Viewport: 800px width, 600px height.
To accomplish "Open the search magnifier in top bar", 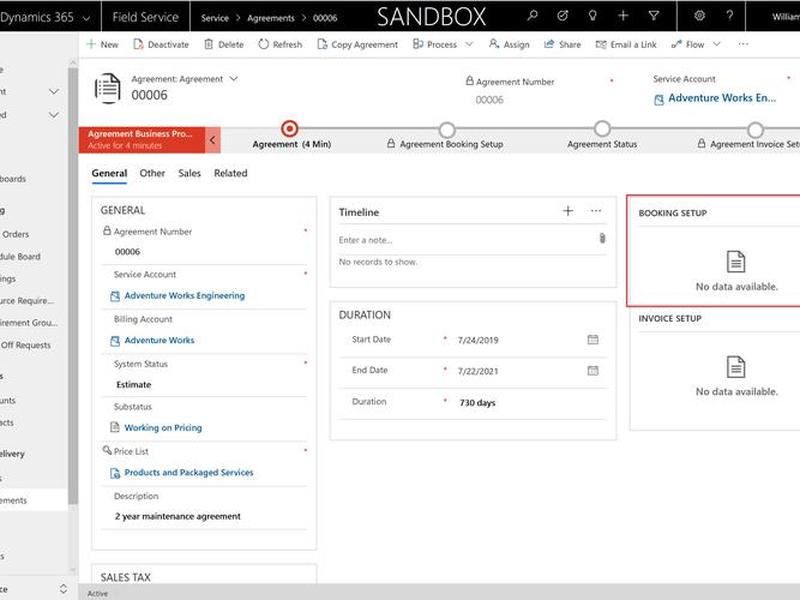I will click(x=532, y=16).
